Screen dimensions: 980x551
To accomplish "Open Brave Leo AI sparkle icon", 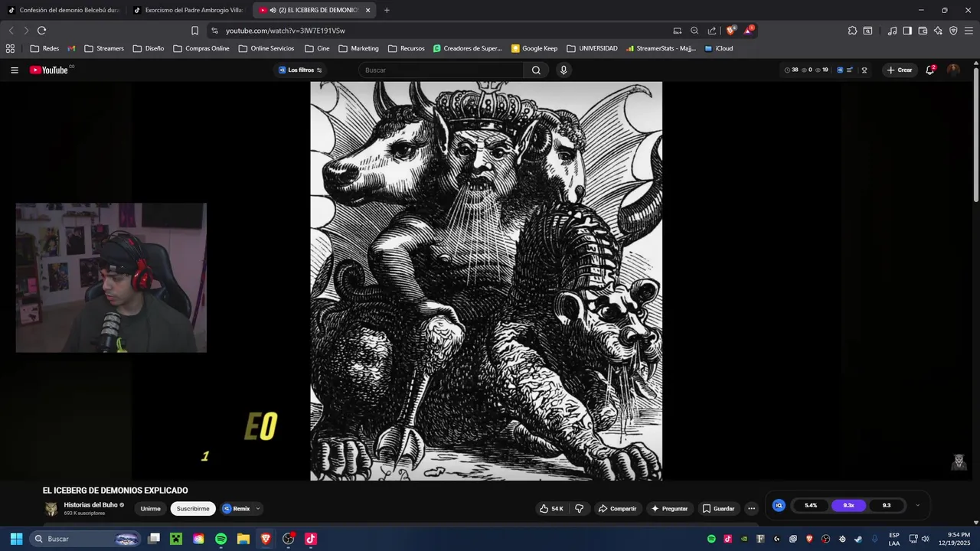I will point(938,31).
